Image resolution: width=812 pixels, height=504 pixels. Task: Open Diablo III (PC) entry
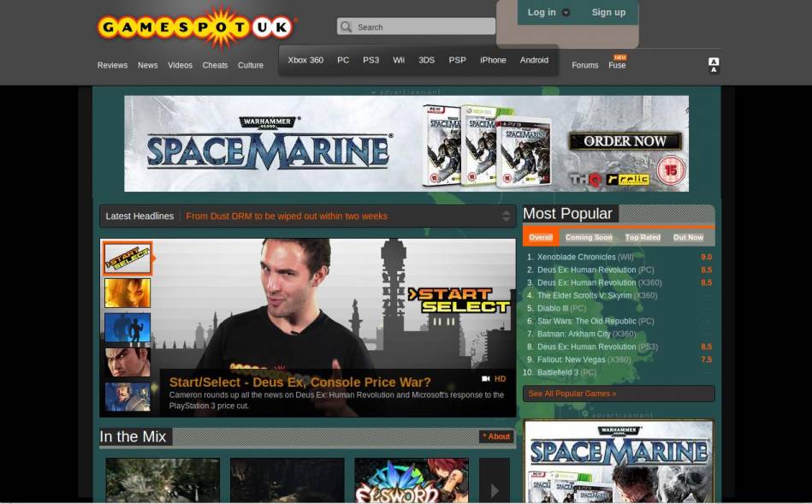tap(561, 308)
